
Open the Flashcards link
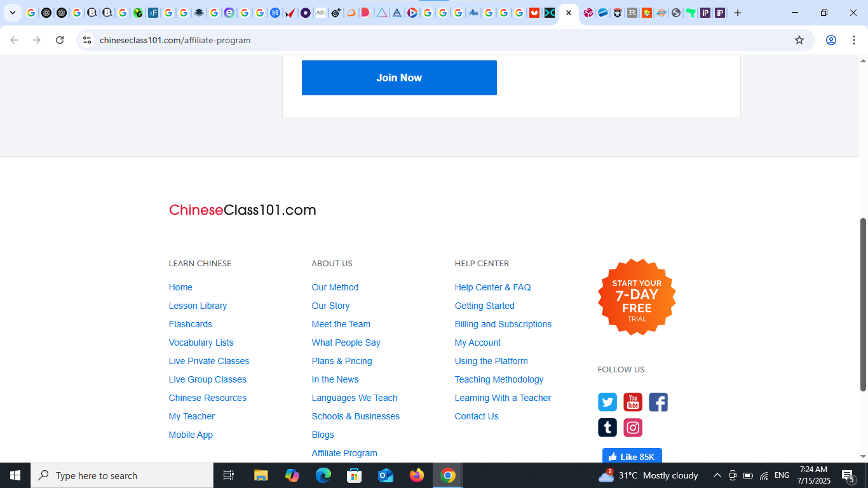pos(191,324)
